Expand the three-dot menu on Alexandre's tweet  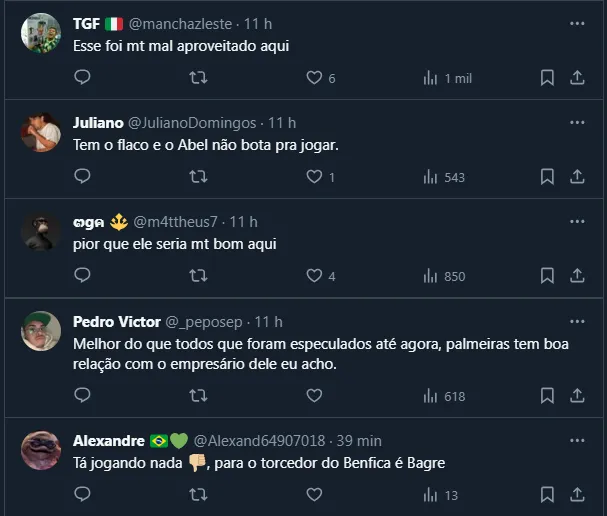point(577,440)
